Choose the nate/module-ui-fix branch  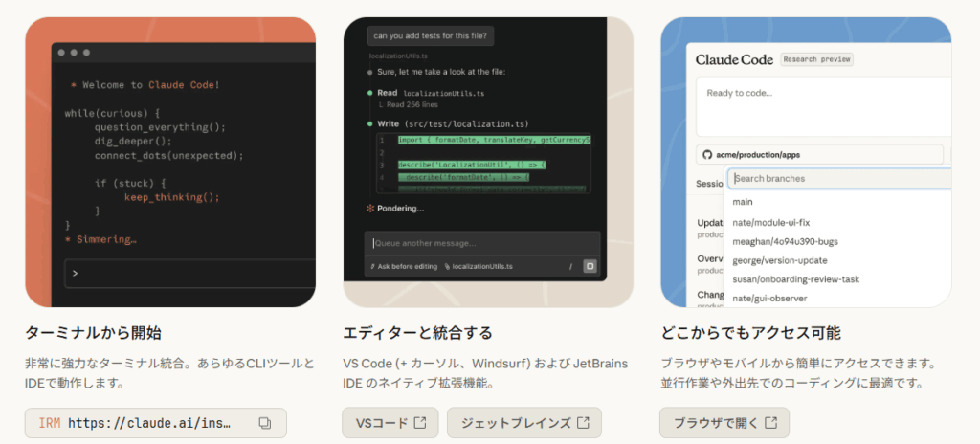[771, 221]
